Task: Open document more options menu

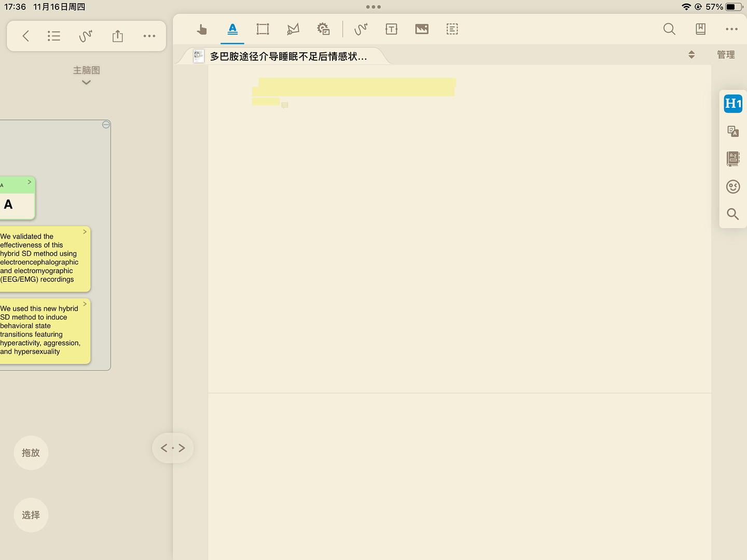Action: click(731, 29)
